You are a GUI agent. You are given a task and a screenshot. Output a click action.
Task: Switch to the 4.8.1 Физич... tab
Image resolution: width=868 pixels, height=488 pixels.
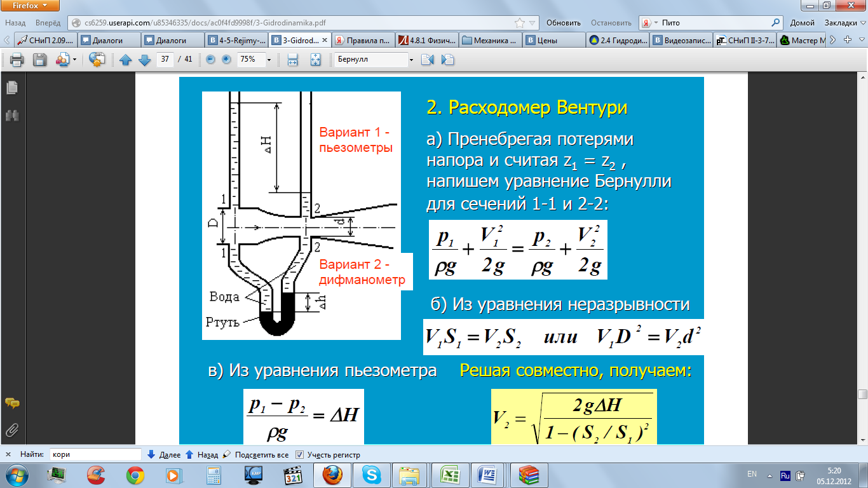[x=427, y=40]
